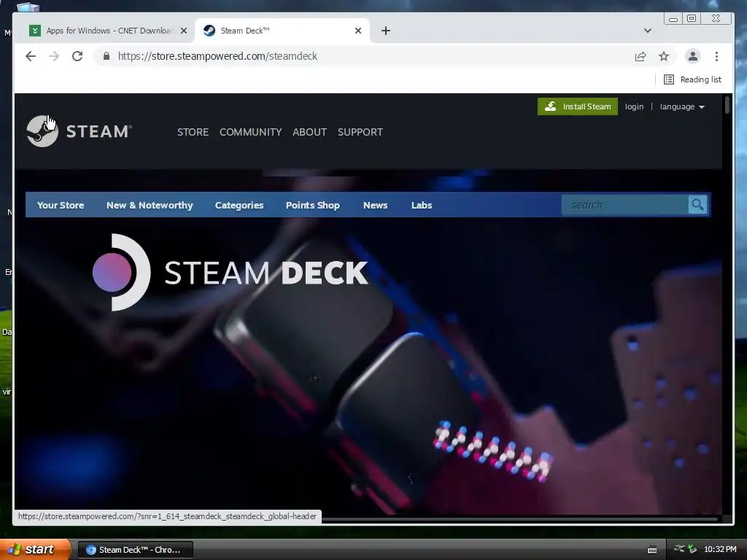Click the network connection tray icon
747x560 pixels.
pos(679,549)
